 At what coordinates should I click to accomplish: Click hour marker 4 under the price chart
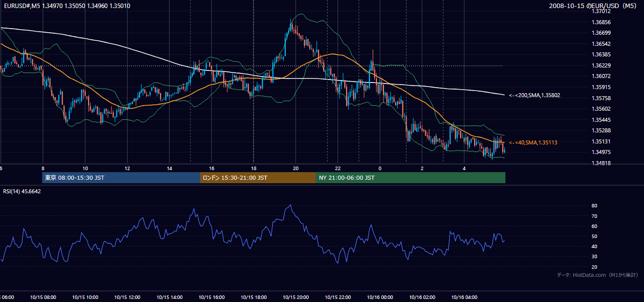464,169
